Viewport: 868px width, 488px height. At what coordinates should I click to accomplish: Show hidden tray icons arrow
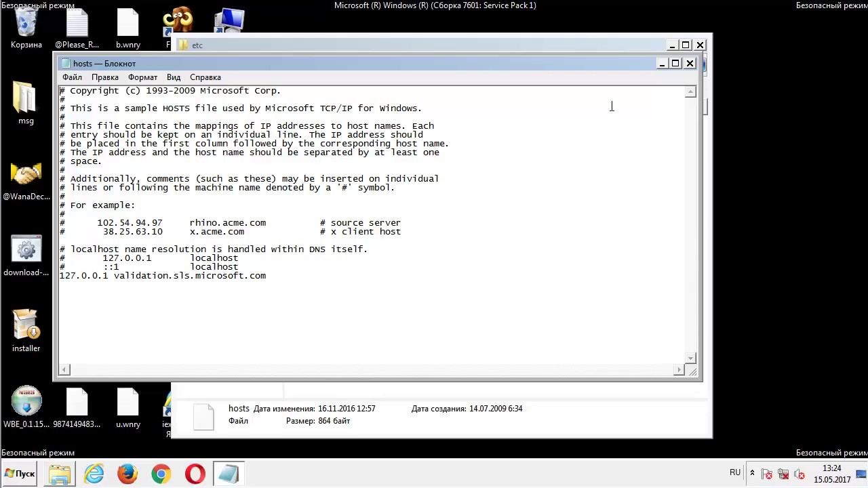(752, 473)
